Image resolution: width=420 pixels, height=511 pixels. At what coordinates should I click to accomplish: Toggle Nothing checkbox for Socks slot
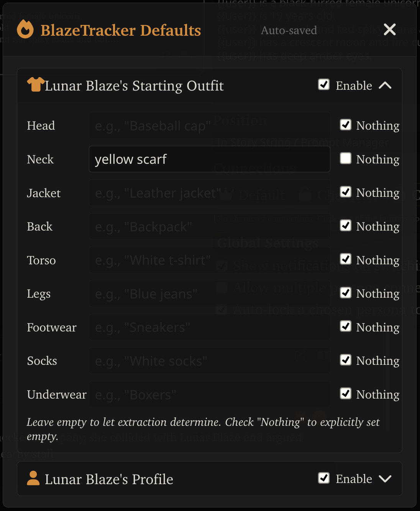pos(346,360)
